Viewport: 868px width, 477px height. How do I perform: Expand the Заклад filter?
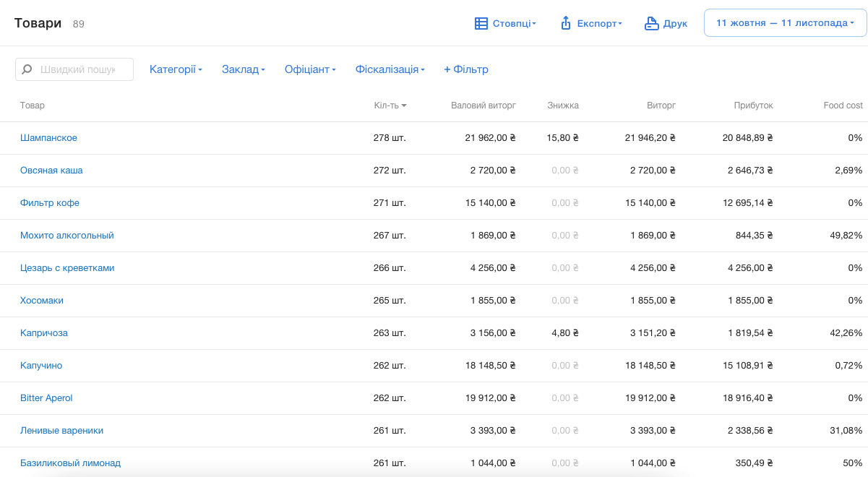[x=244, y=69]
